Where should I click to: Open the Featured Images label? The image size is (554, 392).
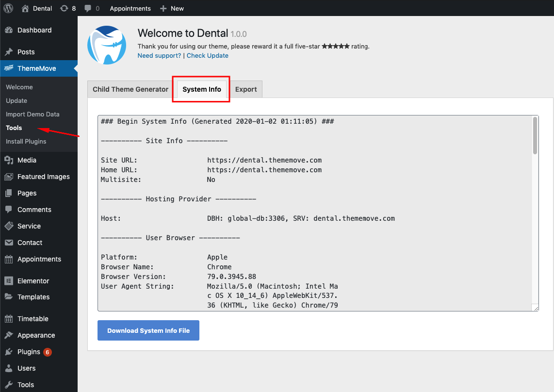(x=44, y=177)
